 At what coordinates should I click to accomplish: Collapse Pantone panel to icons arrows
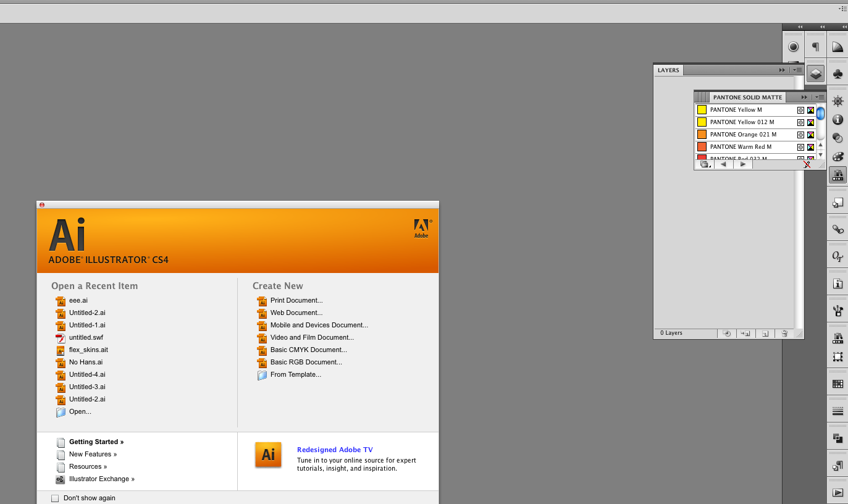(805, 97)
